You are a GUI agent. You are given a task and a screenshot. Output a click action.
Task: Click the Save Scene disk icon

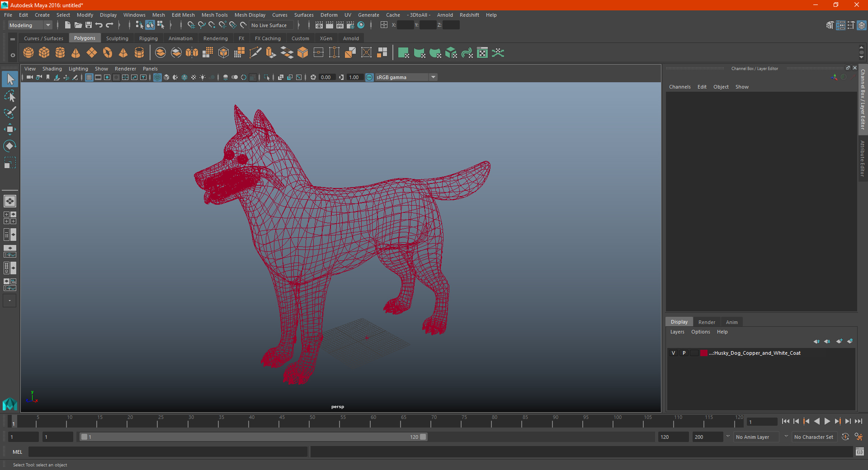click(89, 25)
